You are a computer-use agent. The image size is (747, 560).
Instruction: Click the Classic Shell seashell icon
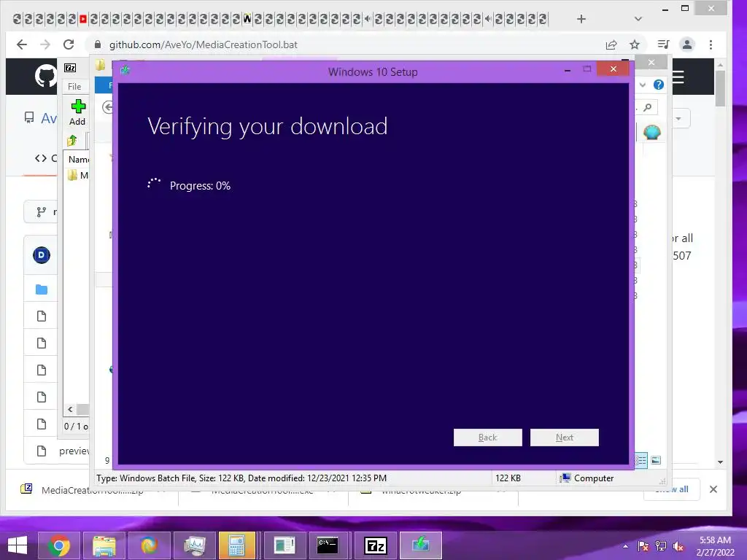tap(651, 132)
